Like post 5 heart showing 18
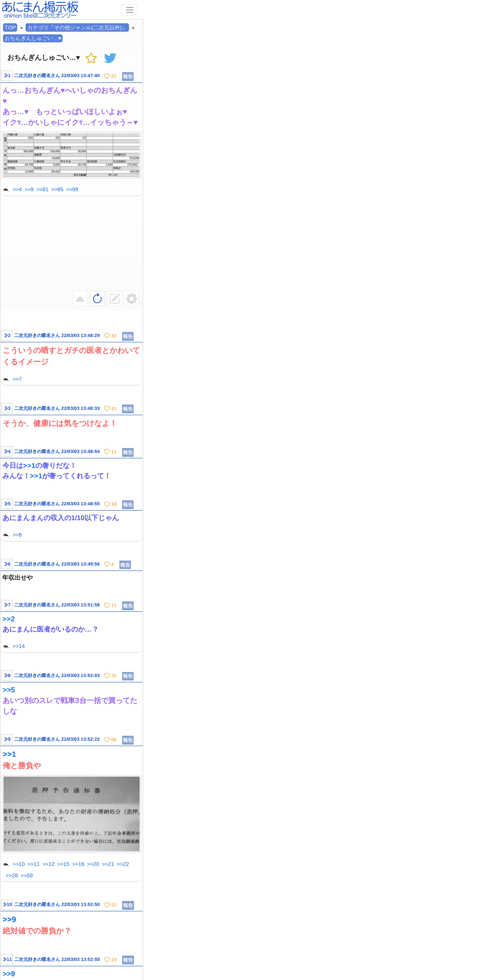Image resolution: width=490 pixels, height=980 pixels. pos(107,504)
